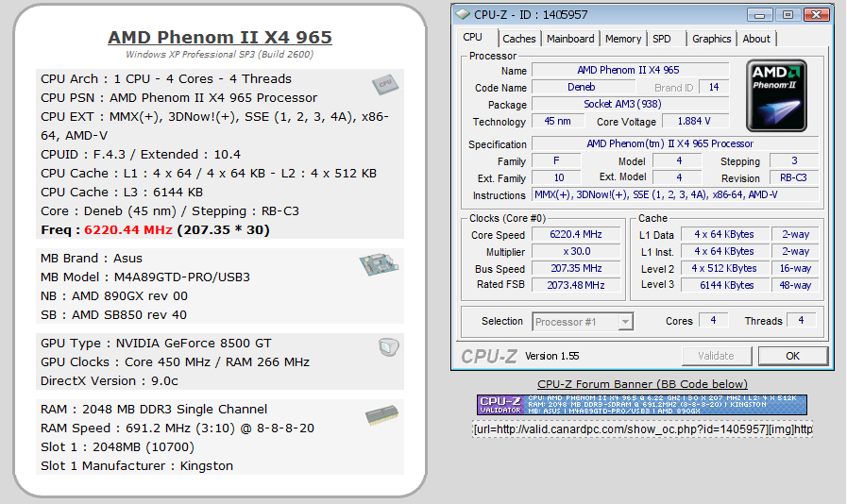
Task: Click the Bus Speed value 207.35 MHz
Action: point(576,268)
